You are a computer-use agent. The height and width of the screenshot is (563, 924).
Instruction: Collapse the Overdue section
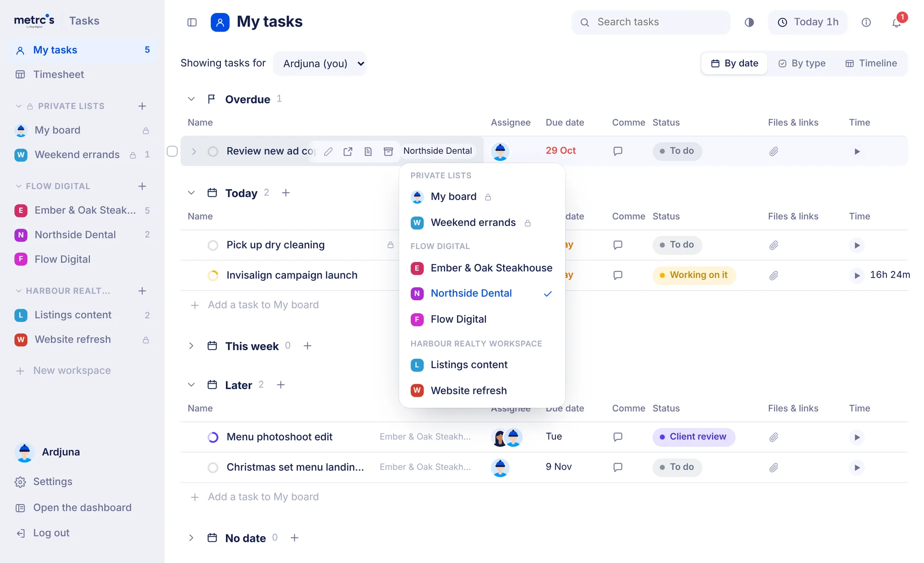click(x=191, y=99)
